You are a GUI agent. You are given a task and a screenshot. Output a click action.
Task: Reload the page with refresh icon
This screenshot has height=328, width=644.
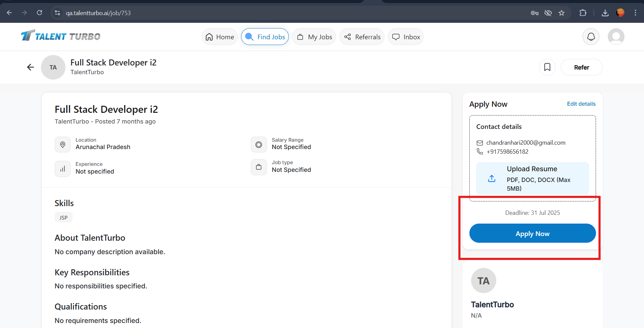coord(39,13)
